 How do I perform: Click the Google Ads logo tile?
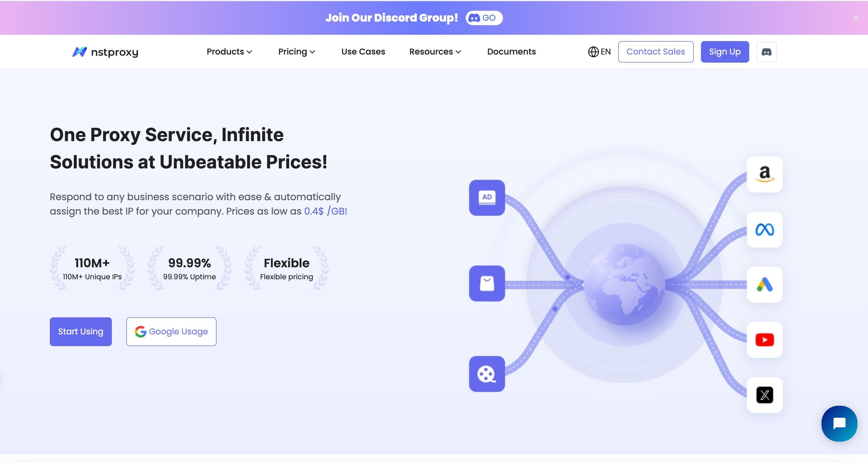tap(765, 285)
